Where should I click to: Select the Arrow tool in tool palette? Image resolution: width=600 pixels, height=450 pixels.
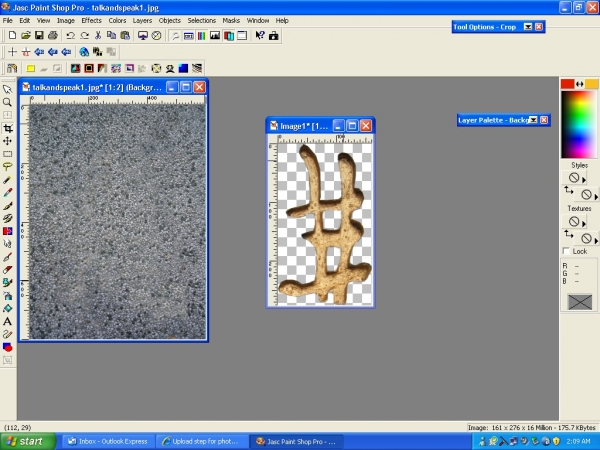click(x=7, y=90)
